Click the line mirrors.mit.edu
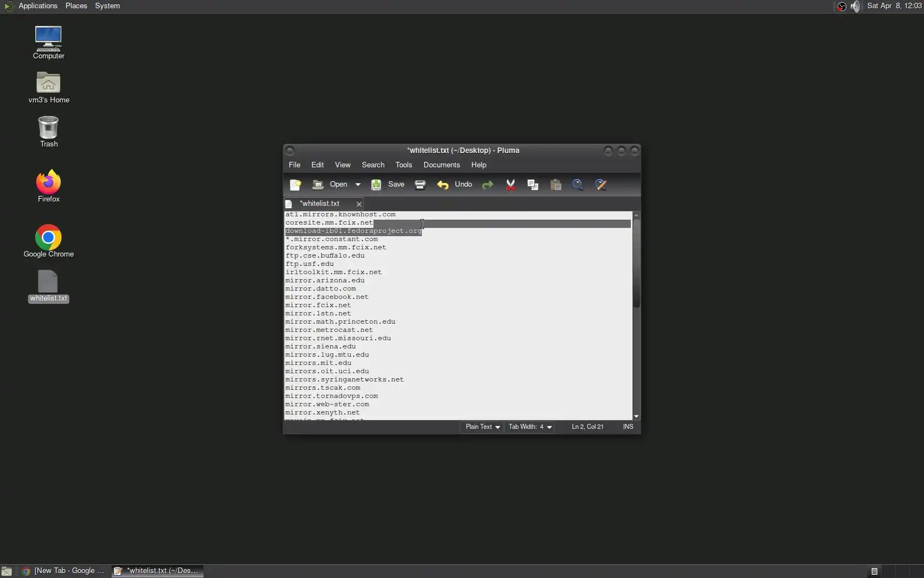 (318, 363)
